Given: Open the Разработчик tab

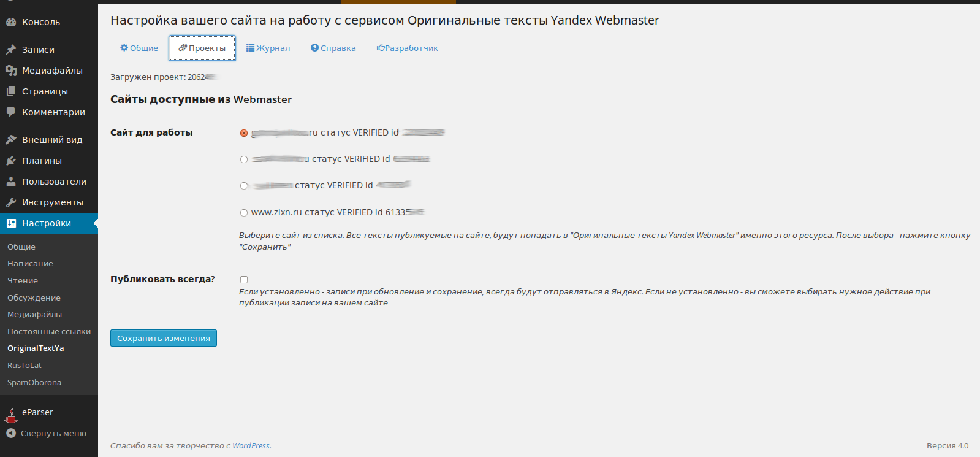Looking at the screenshot, I should click(407, 48).
